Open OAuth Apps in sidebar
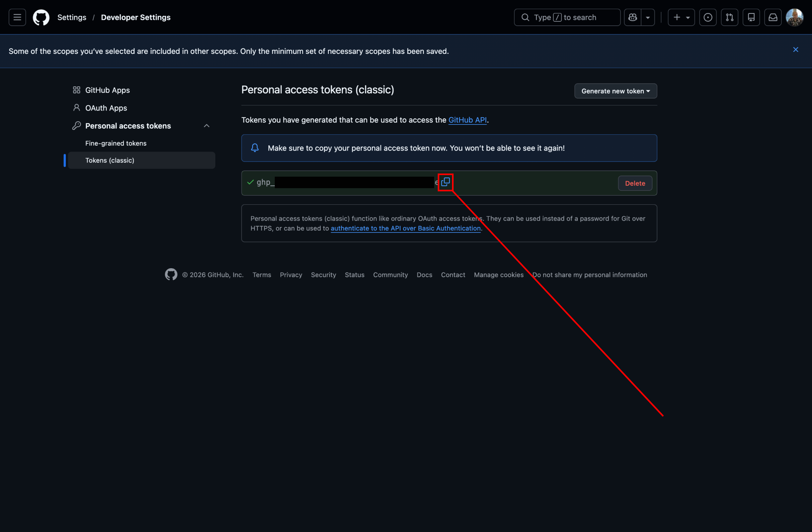The image size is (812, 532). [x=142, y=108]
